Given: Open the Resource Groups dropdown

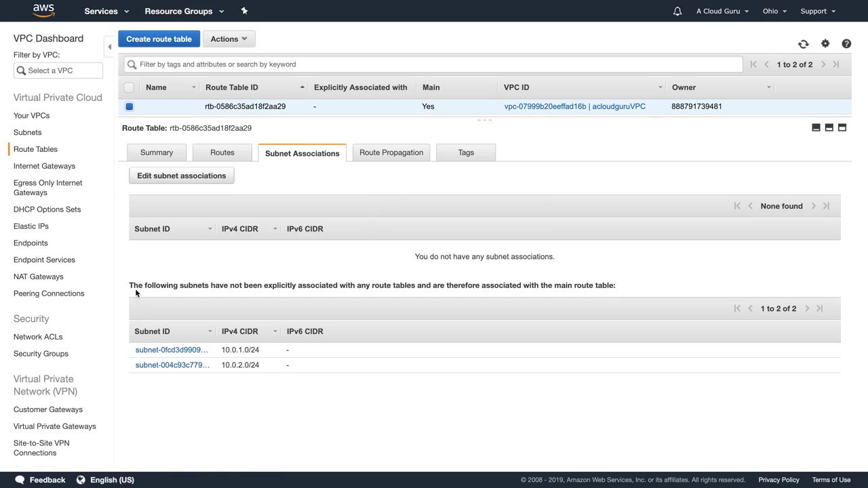Looking at the screenshot, I should click(184, 11).
